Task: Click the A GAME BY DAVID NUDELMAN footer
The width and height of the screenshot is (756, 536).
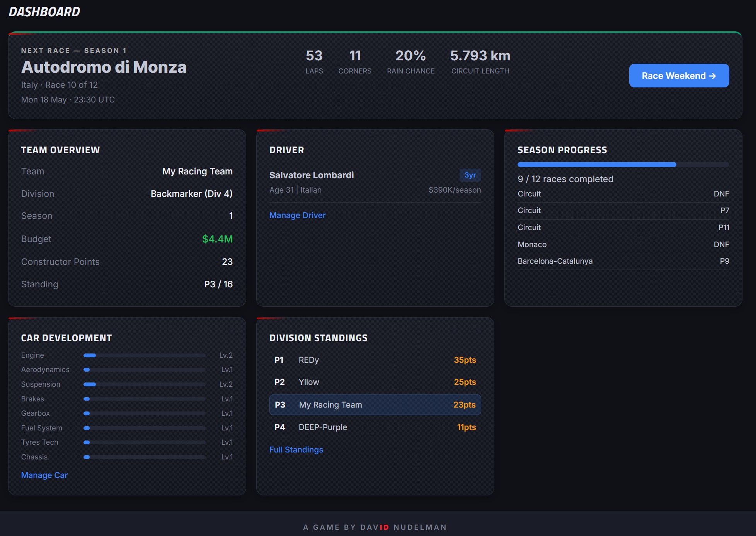Action: 375,527
